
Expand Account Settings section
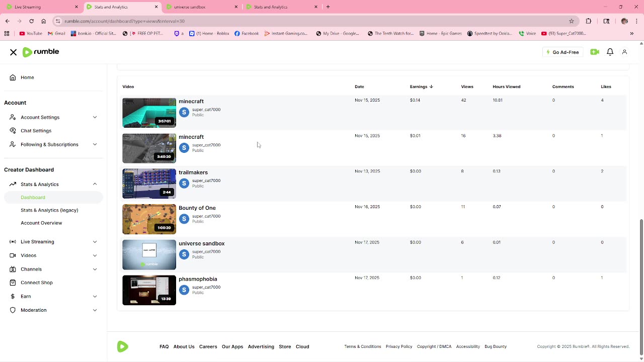point(53,117)
